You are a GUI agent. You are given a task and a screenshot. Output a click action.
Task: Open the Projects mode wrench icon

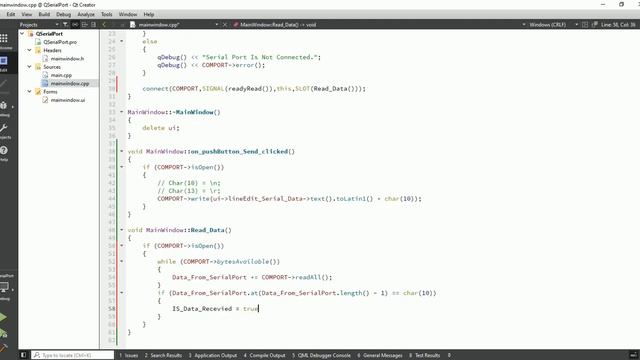pyautogui.click(x=4, y=129)
